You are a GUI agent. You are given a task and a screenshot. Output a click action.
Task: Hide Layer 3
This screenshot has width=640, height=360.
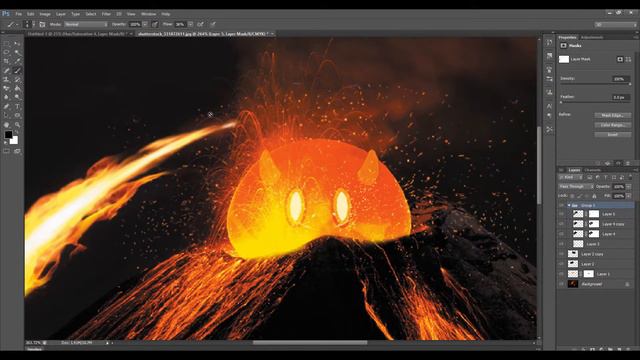(x=562, y=244)
